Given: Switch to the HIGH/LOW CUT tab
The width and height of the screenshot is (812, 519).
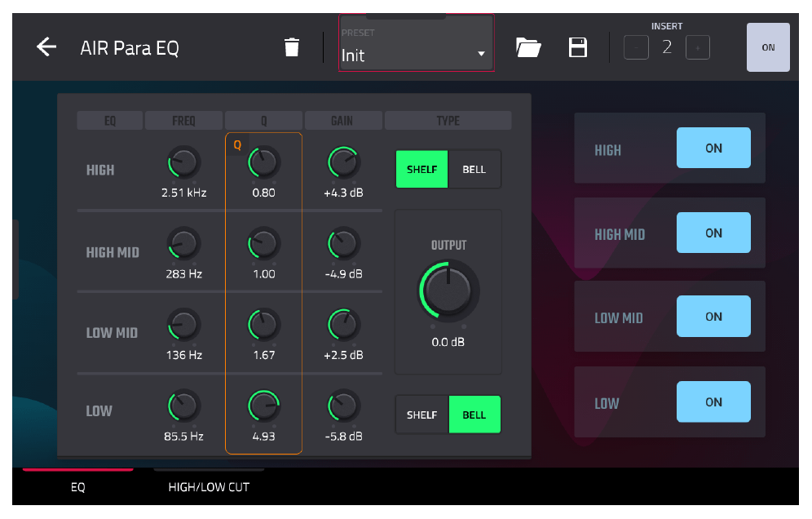Looking at the screenshot, I should click(209, 486).
